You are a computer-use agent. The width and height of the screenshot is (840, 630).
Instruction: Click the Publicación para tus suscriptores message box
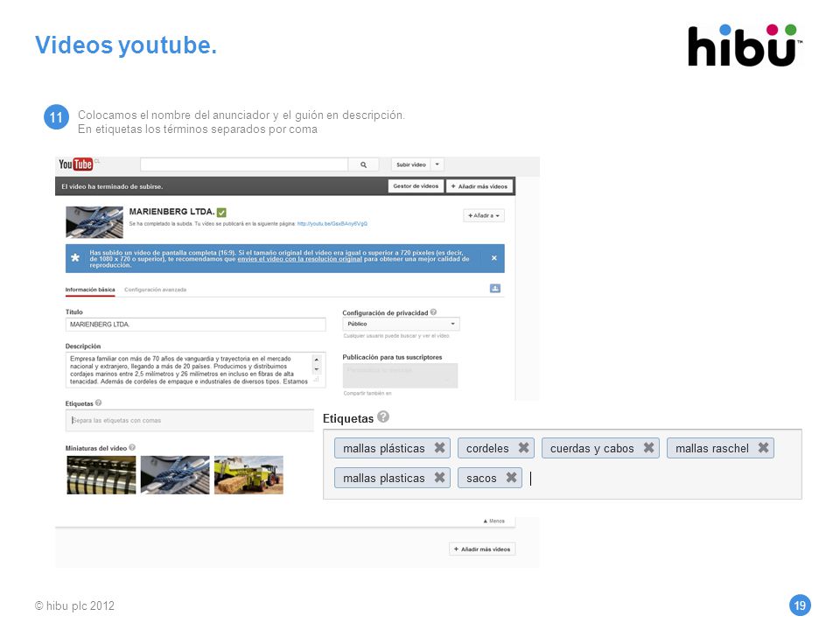point(400,375)
